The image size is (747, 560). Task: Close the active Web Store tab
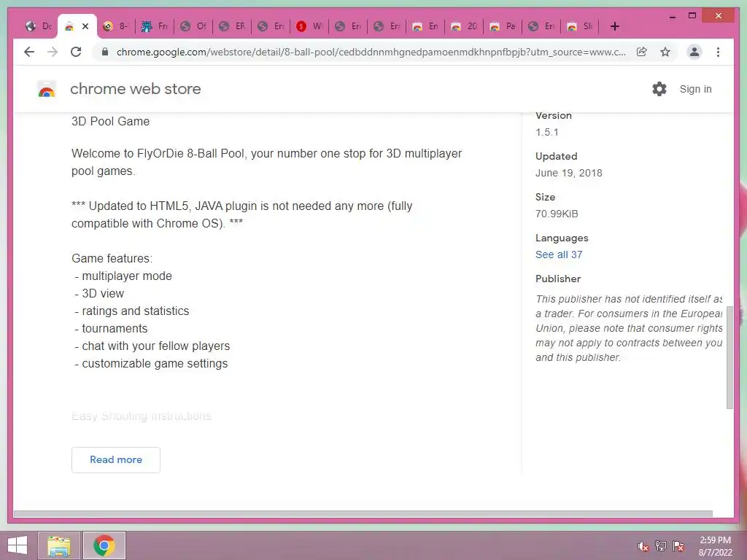point(85,26)
